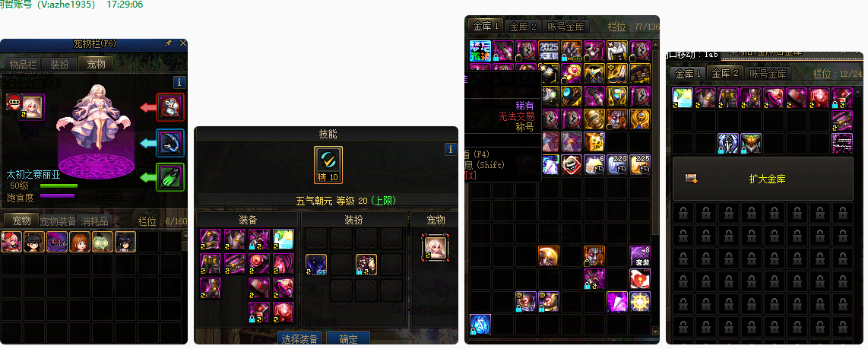Click the 五气朝元 skill icon
The image size is (868, 349).
click(x=328, y=164)
